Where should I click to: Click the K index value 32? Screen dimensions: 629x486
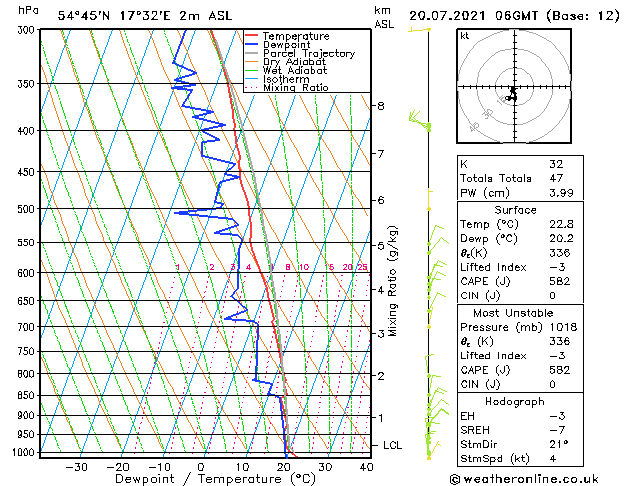coord(556,164)
